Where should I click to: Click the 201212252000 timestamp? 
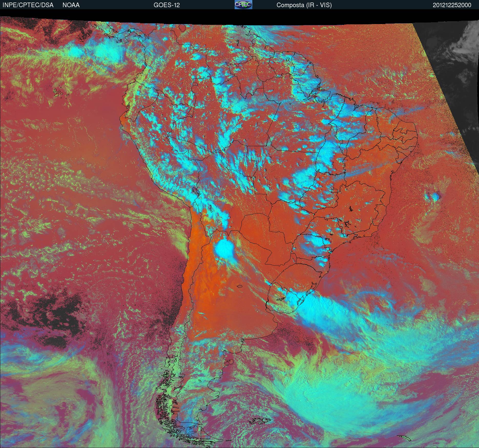(452, 5)
